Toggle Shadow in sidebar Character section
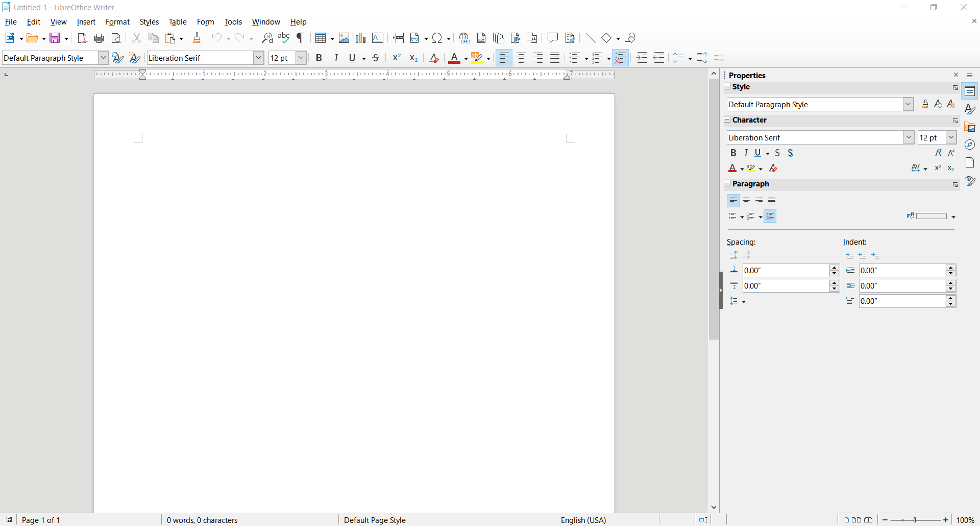 (791, 153)
